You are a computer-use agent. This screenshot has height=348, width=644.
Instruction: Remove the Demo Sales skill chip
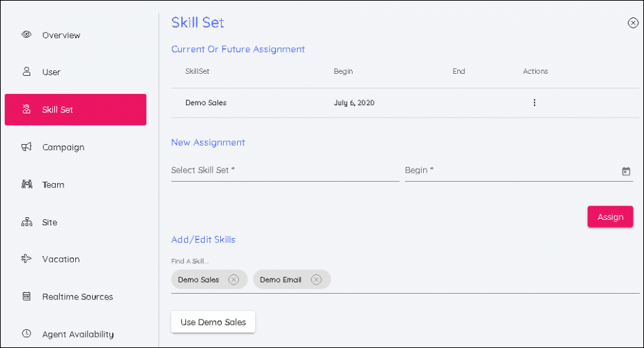point(233,280)
